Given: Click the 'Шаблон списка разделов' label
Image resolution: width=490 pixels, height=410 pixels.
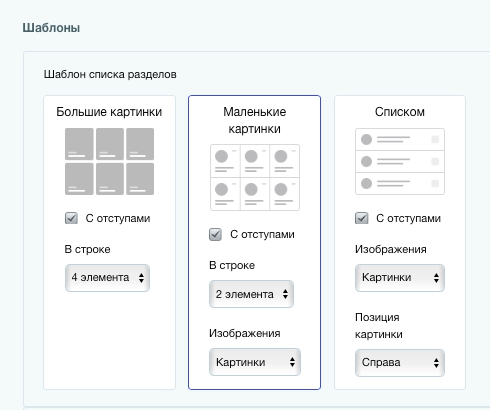Looking at the screenshot, I should point(110,74).
